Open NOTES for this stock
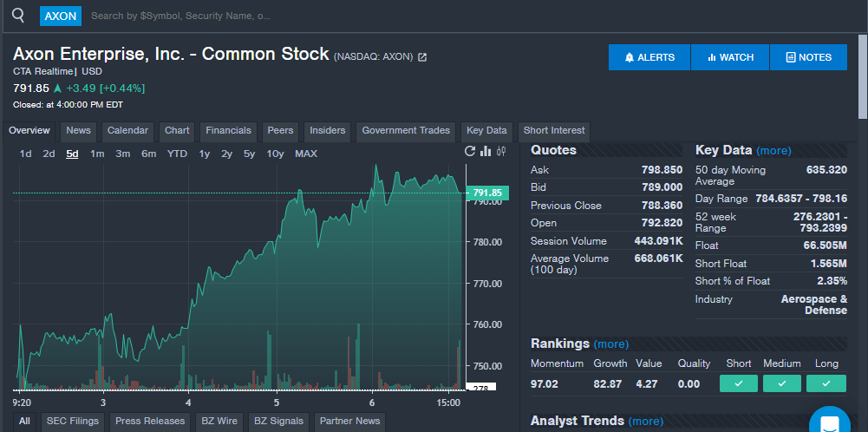 click(x=808, y=57)
